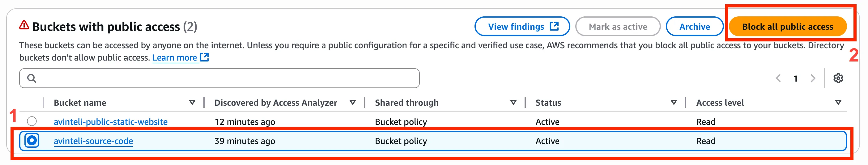Sort by Discovered by Access Analyzer arrow

pos(352,102)
